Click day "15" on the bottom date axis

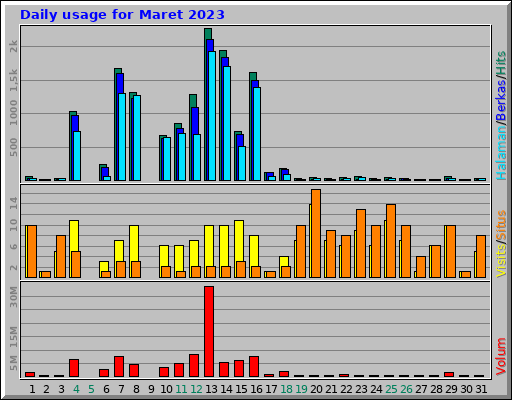click(241, 389)
